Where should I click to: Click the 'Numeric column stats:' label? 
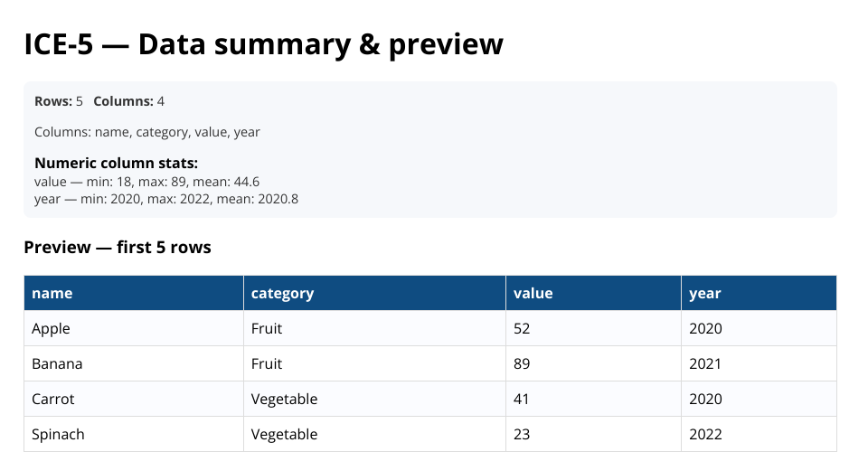116,164
